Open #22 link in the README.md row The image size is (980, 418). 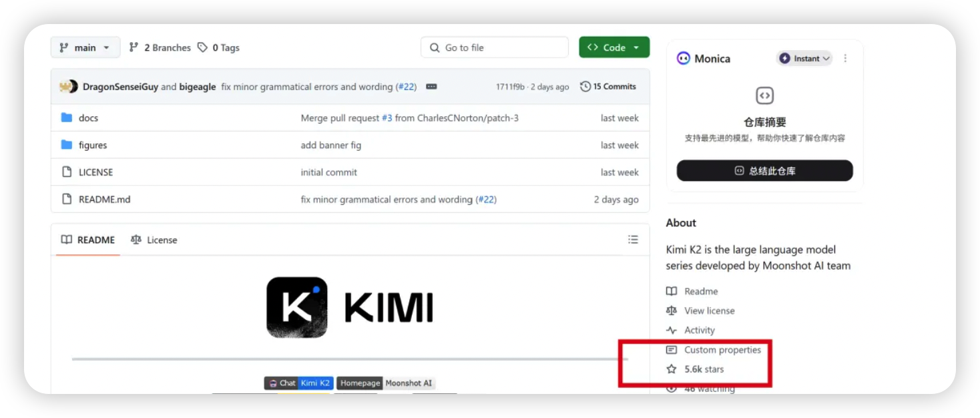pos(486,199)
